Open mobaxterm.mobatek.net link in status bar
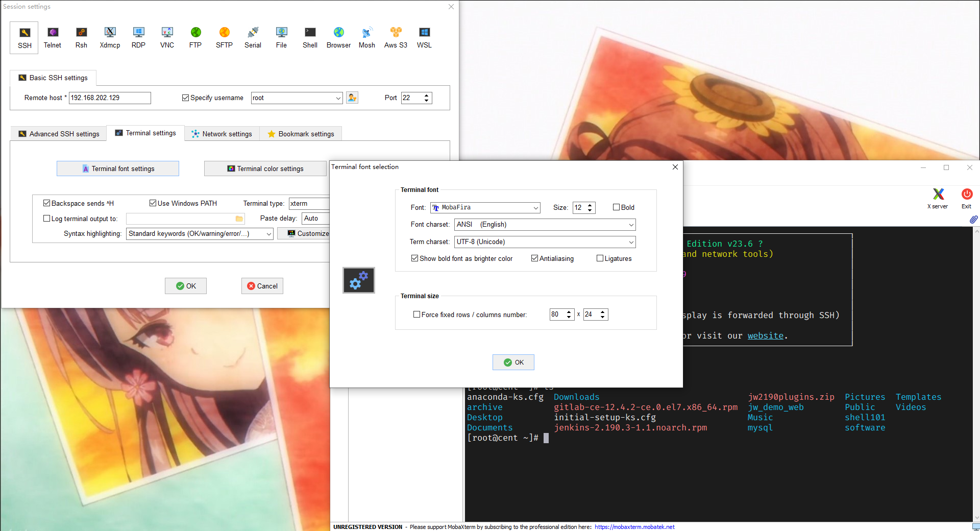 click(634, 527)
